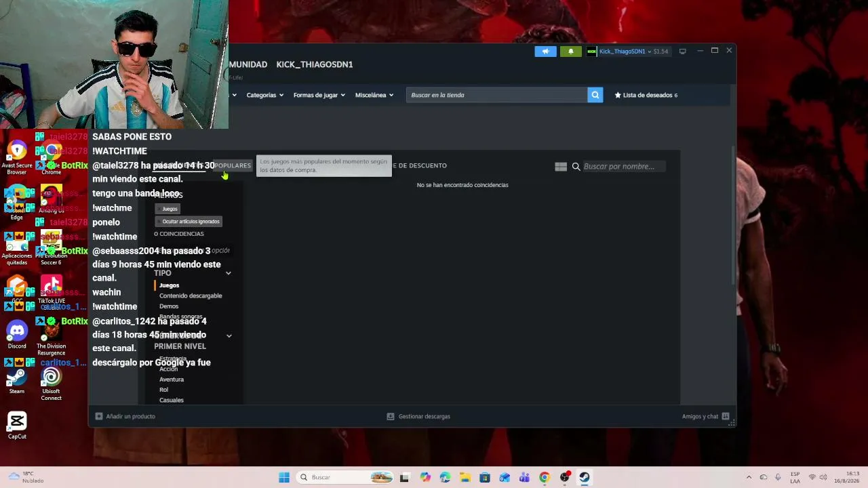868x488 pixels.
Task: Focus the 'Buscar por nombre...' filter field
Action: [x=623, y=166]
